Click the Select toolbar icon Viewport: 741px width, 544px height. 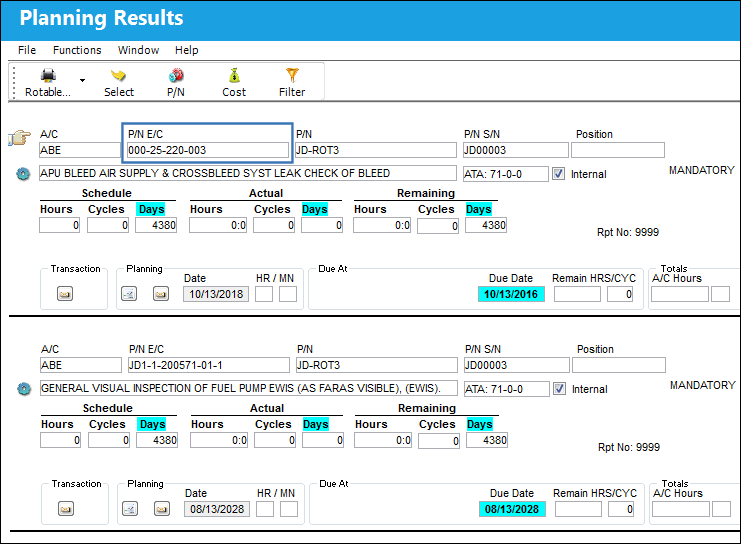click(x=118, y=76)
